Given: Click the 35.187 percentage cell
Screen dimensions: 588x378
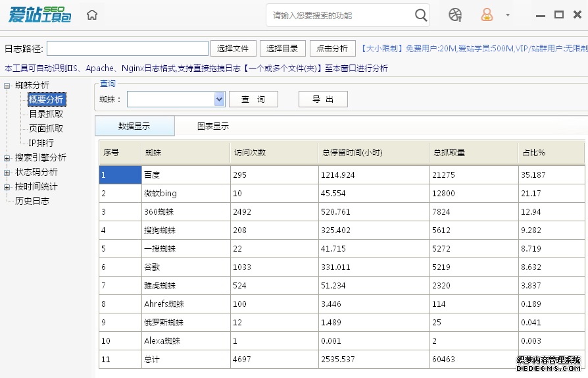Looking at the screenshot, I should click(552, 175).
